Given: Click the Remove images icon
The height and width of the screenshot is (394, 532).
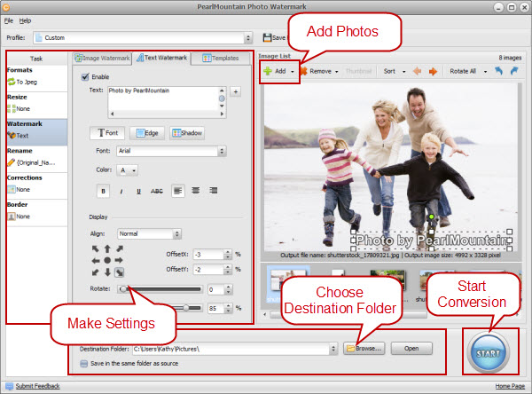Looking at the screenshot, I should (x=304, y=69).
